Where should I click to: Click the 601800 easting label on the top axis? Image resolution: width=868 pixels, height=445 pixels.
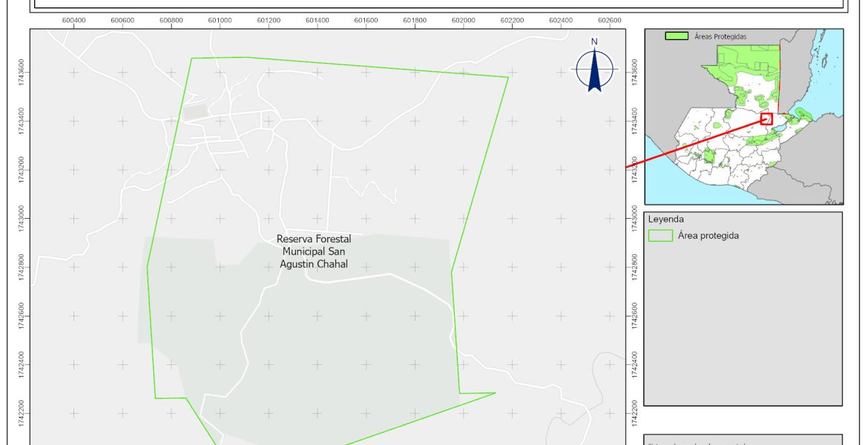pos(415,21)
